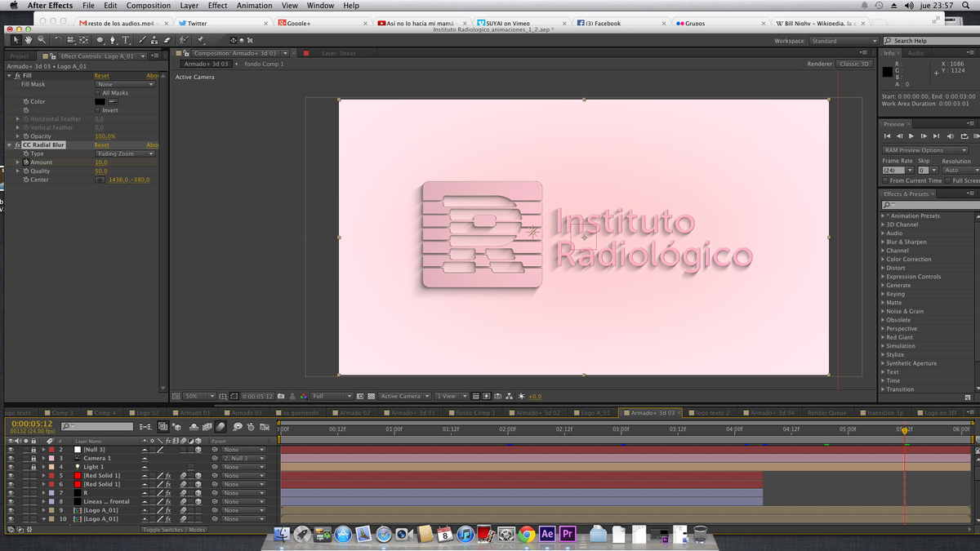Reset the CC Radial Blur effect

pyautogui.click(x=101, y=144)
